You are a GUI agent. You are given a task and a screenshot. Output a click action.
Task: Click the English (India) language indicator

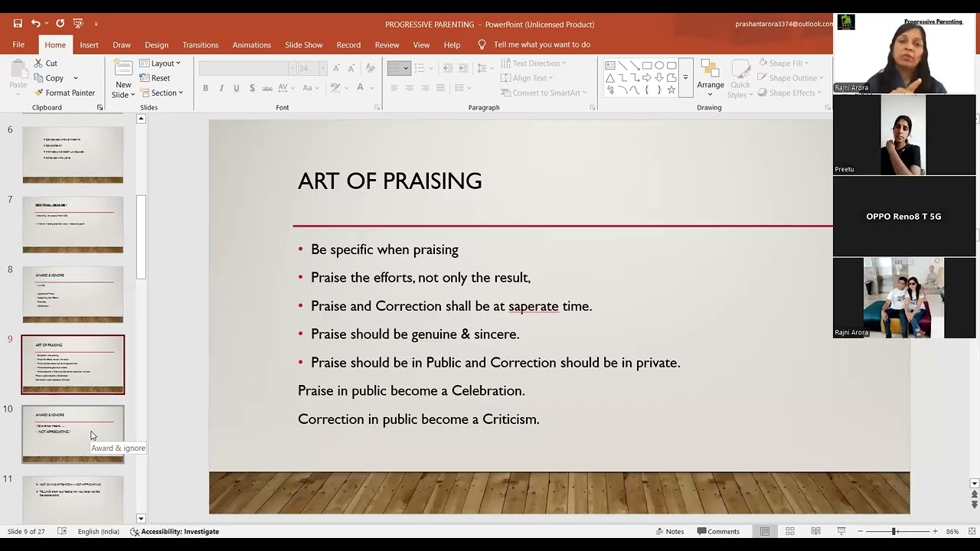click(98, 531)
